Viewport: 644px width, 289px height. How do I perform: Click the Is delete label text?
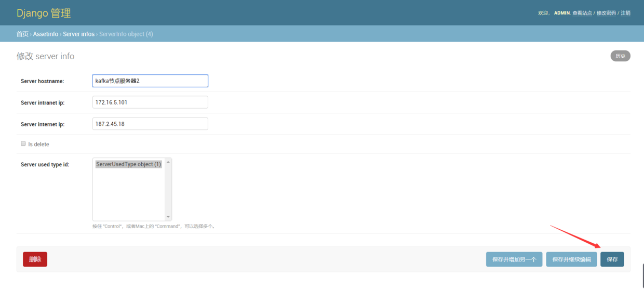click(38, 144)
